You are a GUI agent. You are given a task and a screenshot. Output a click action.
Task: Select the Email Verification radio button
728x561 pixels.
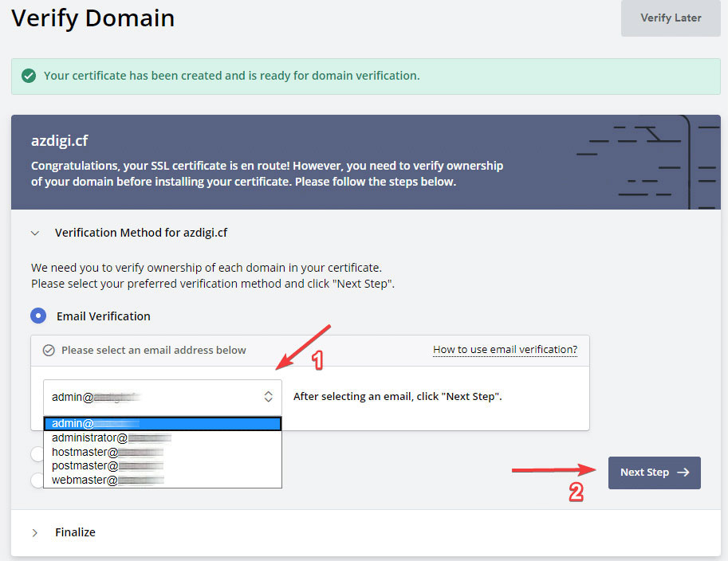tap(38, 316)
